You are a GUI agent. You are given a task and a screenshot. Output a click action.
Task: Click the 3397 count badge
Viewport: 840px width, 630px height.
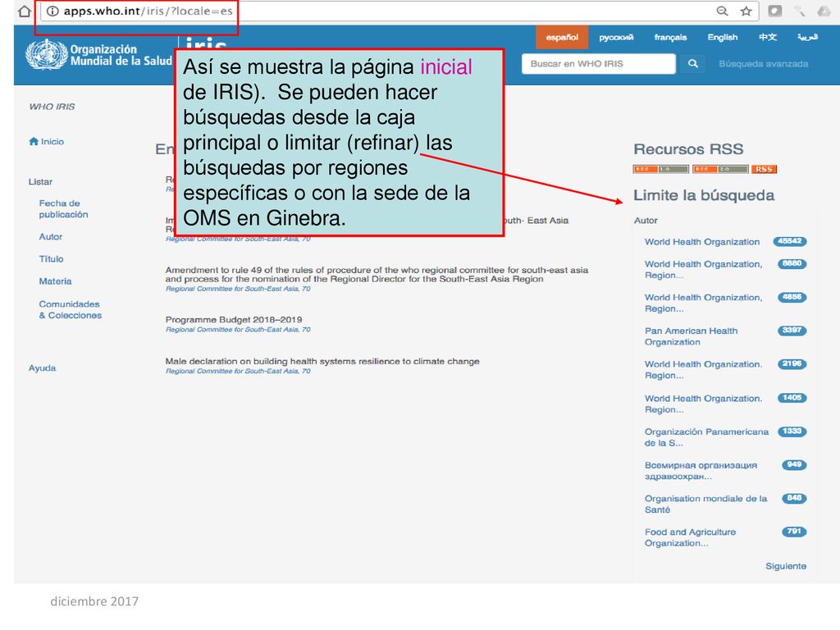click(792, 330)
